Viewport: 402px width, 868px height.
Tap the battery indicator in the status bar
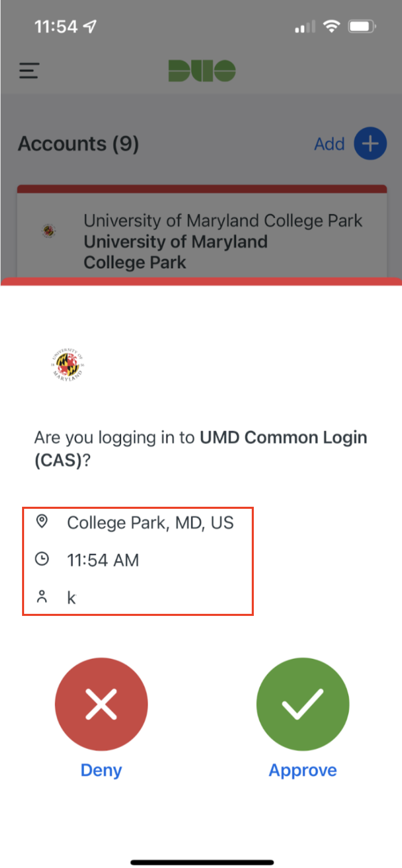pos(361,26)
